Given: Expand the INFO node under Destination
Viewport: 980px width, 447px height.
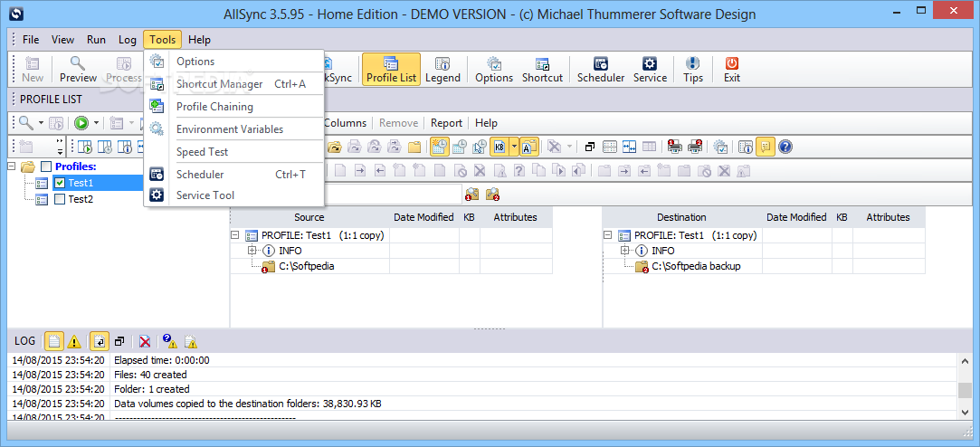Looking at the screenshot, I should pyautogui.click(x=625, y=250).
